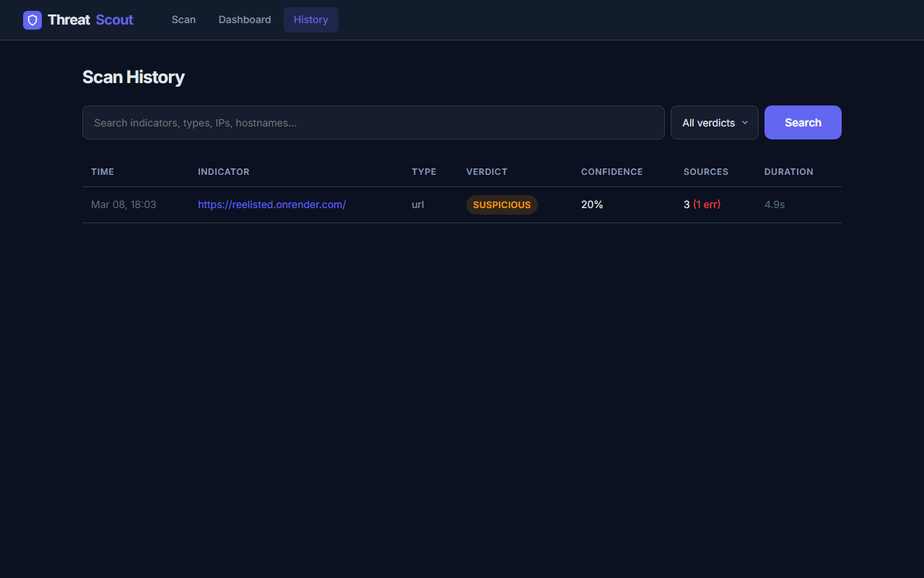924x578 pixels.
Task: Open the reelisted.onrender.com indicator link
Action: point(272,204)
